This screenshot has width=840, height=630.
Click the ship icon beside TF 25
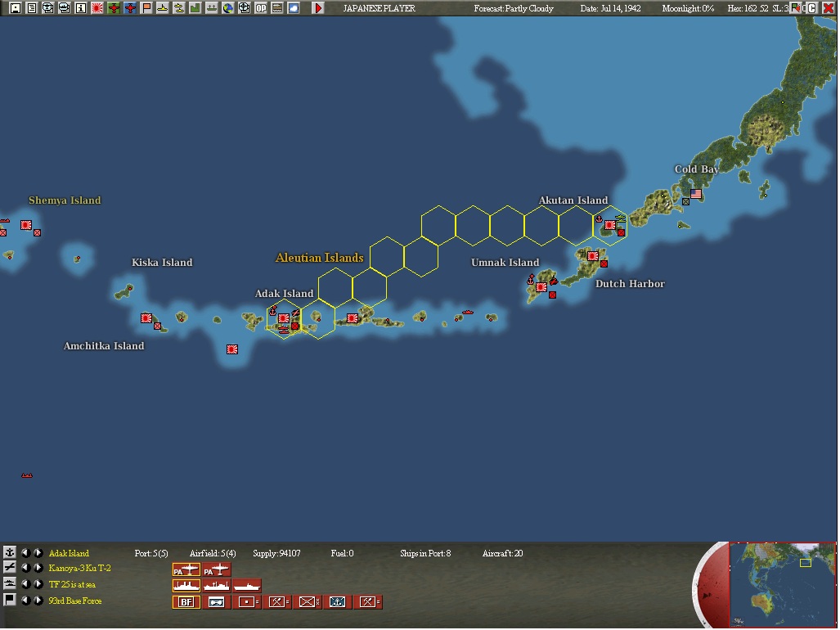click(x=9, y=584)
